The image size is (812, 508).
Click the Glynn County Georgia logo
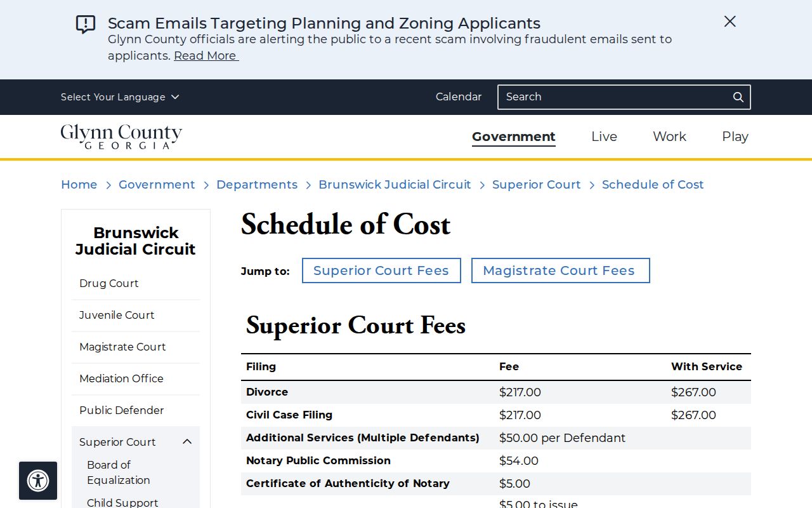click(122, 137)
